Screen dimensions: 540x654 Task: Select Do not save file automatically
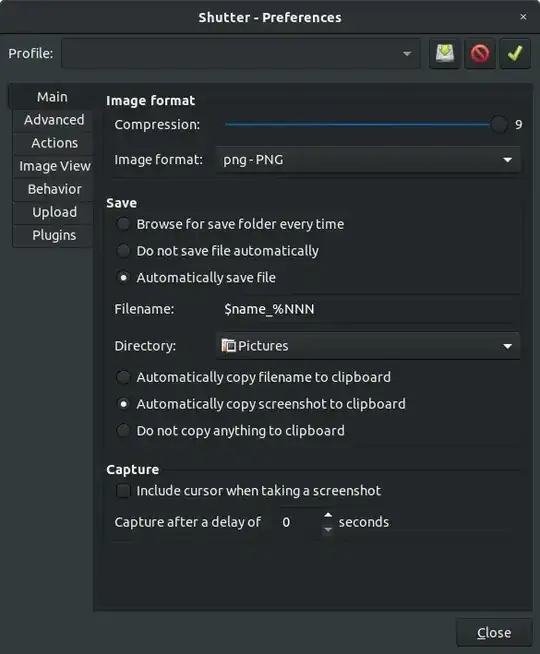click(123, 251)
